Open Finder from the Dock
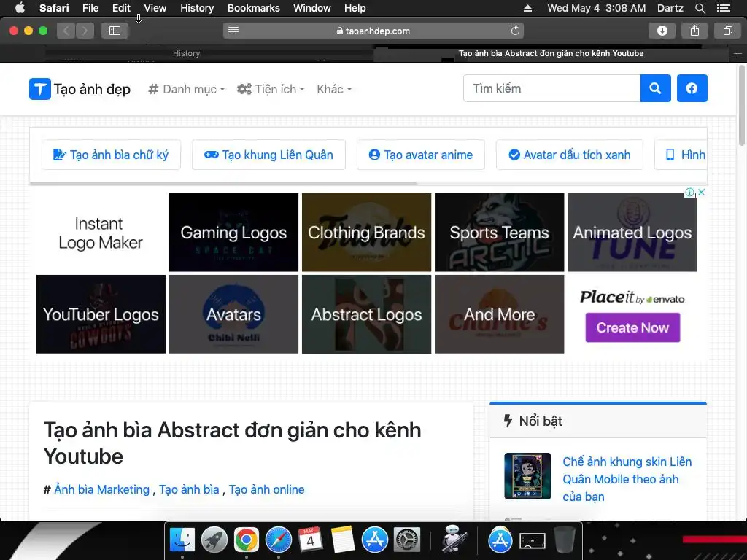747x560 pixels. 182,540
